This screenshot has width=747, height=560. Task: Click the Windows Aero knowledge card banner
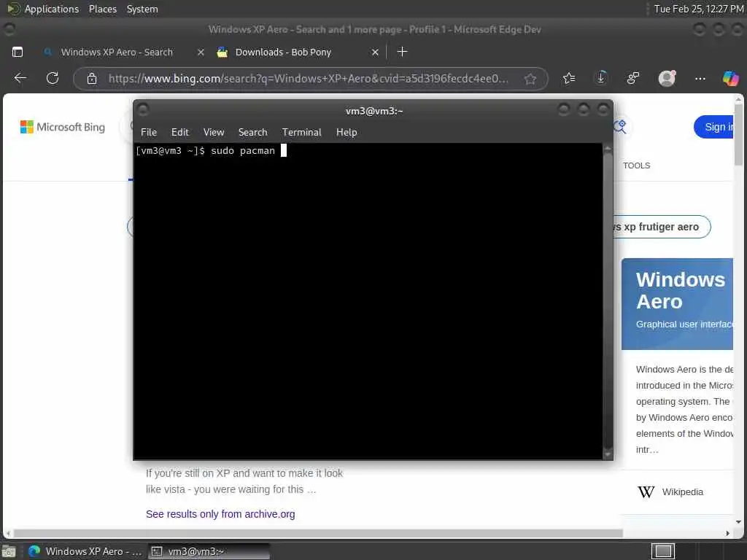tap(677, 304)
